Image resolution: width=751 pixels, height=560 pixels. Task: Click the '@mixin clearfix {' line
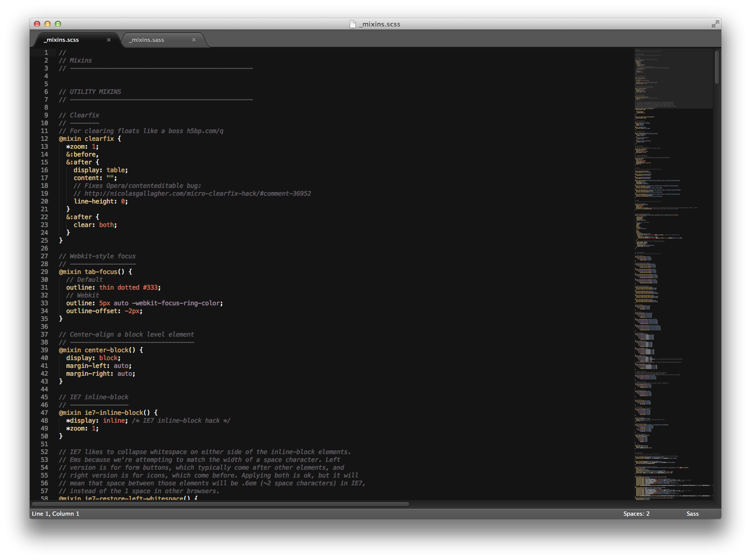[90, 139]
